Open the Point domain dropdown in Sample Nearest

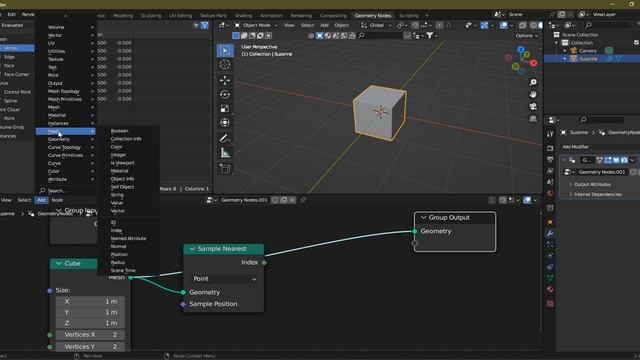[x=224, y=279]
